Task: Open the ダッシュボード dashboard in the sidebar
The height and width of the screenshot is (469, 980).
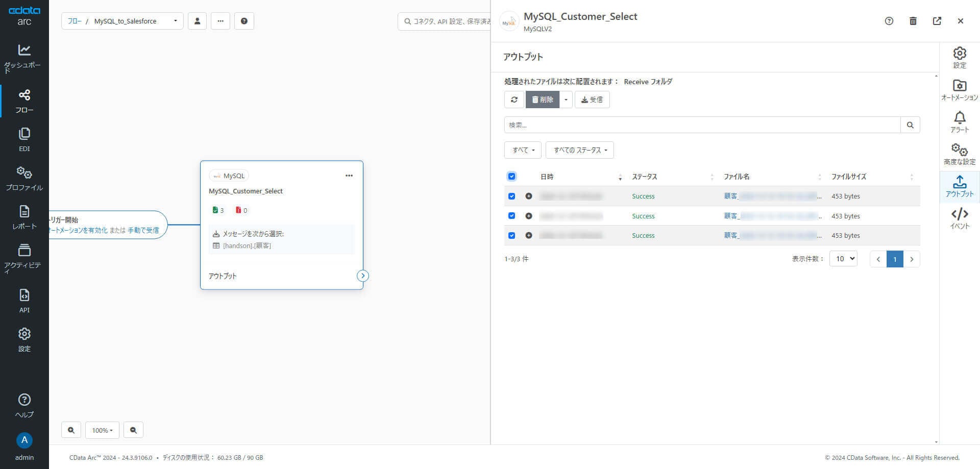Action: [24, 59]
